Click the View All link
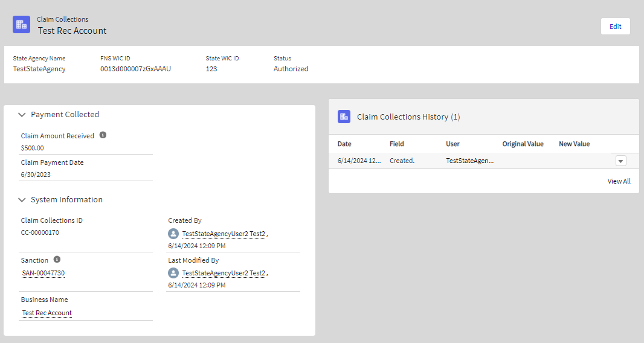The image size is (644, 343). (619, 181)
